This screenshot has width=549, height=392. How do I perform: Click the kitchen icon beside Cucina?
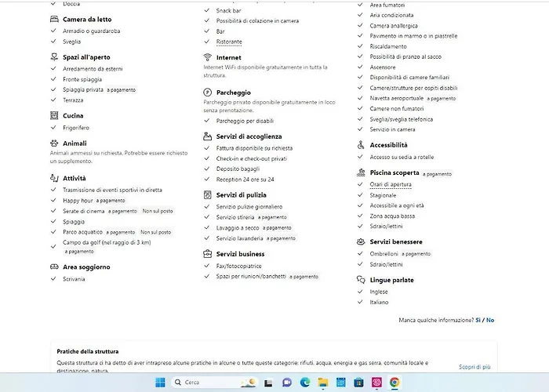[x=54, y=116]
